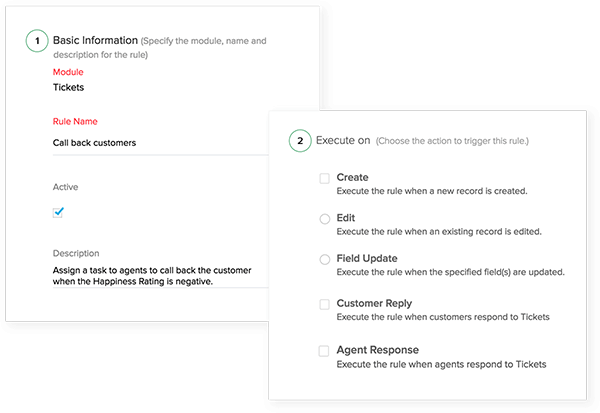Click the Field Update option label
The image size is (600, 413).
[x=369, y=258]
